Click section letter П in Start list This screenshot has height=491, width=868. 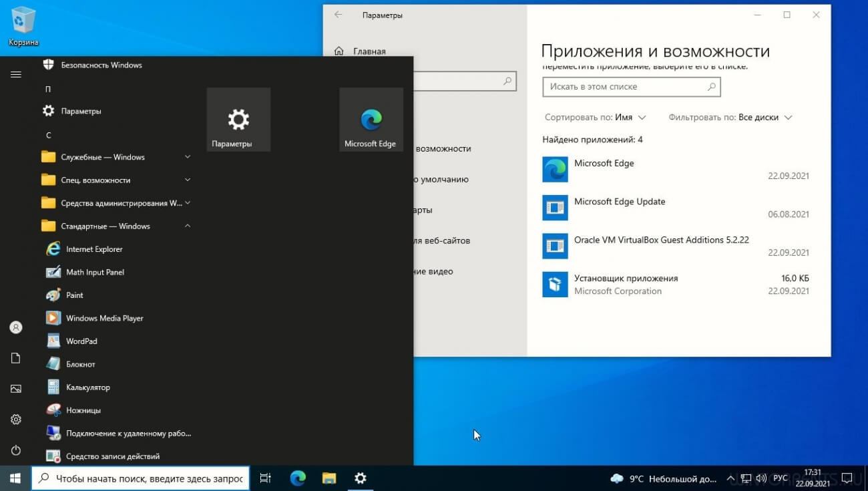(48, 89)
